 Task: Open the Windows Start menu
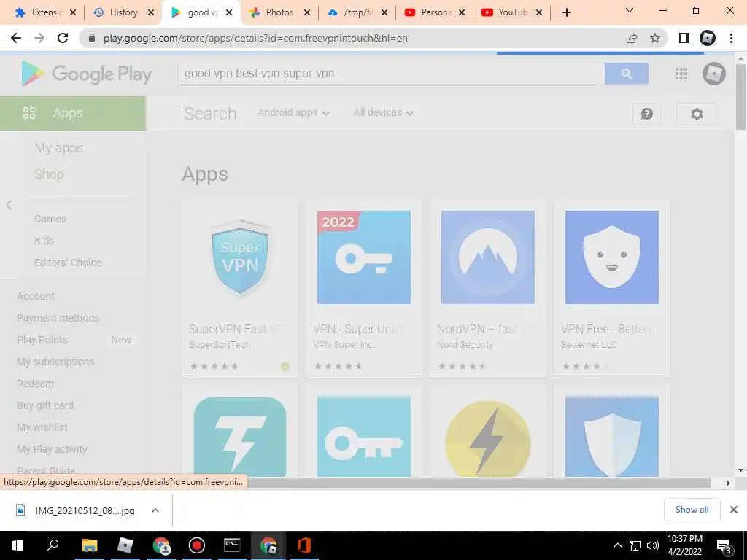point(18,545)
